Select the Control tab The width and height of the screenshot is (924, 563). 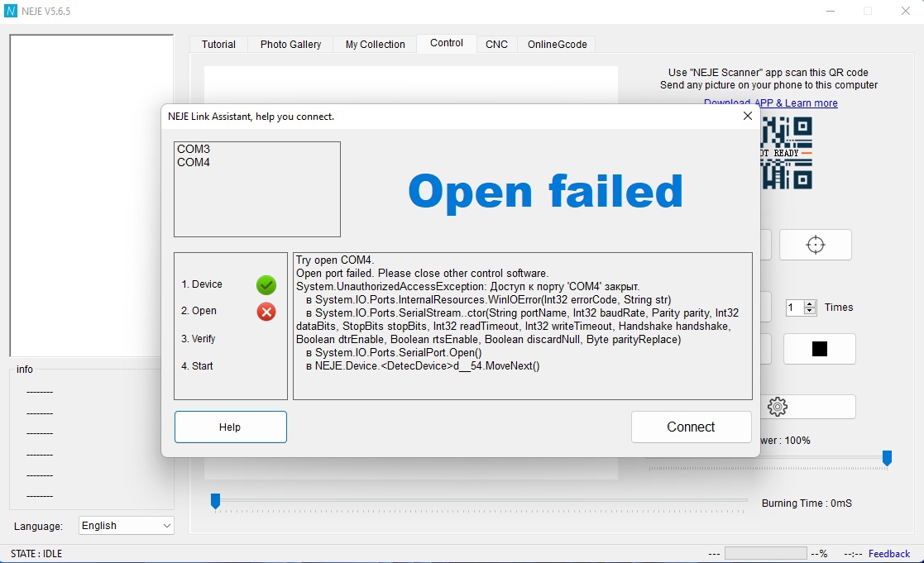point(447,43)
